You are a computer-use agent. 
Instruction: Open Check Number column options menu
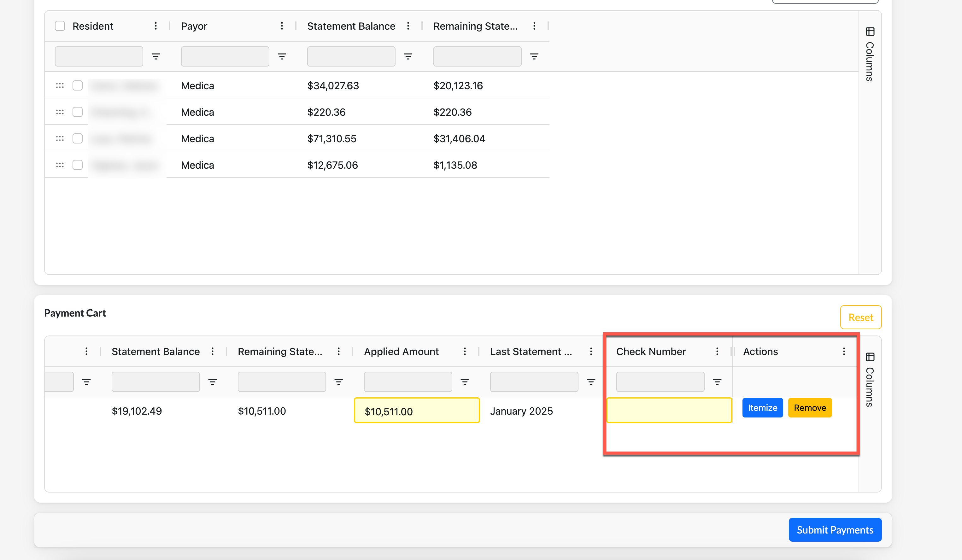[x=717, y=351]
